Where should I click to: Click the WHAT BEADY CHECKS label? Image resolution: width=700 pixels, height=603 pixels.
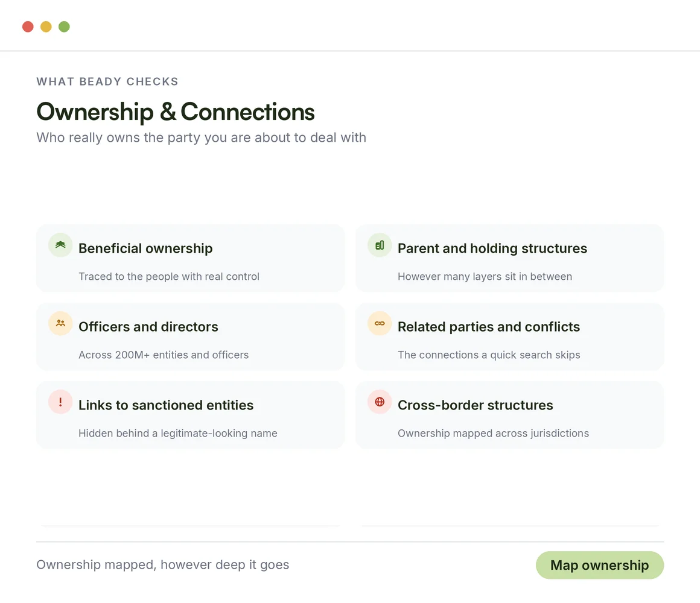(107, 81)
